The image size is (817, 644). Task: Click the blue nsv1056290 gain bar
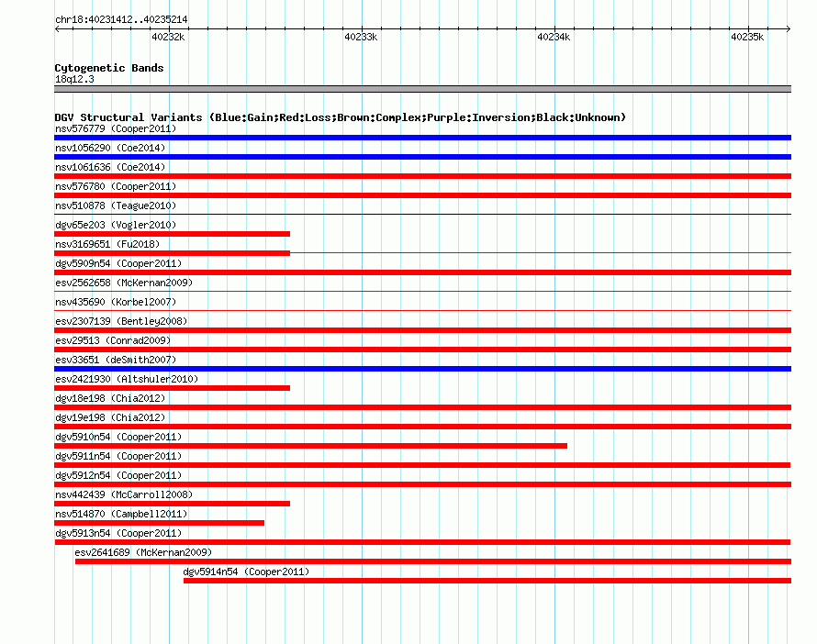[422, 157]
